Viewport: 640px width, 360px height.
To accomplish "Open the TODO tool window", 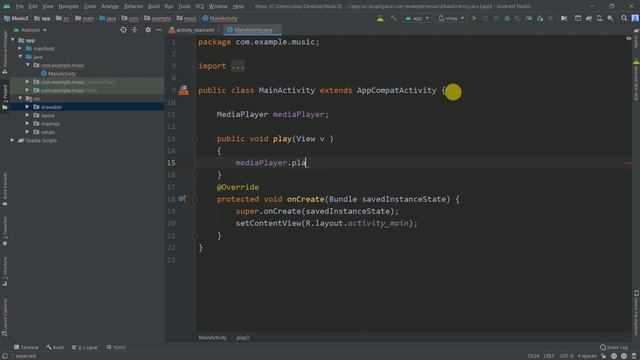I will pos(116,347).
